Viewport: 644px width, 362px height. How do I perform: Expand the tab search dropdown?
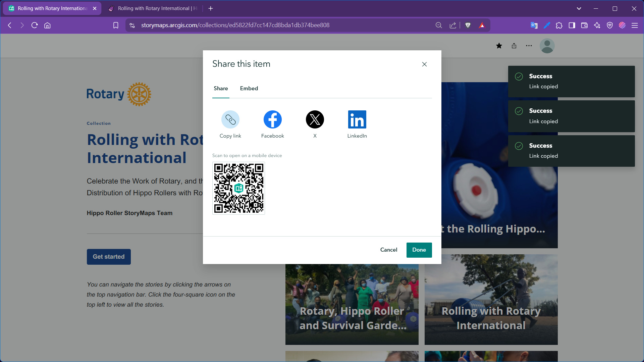click(579, 8)
